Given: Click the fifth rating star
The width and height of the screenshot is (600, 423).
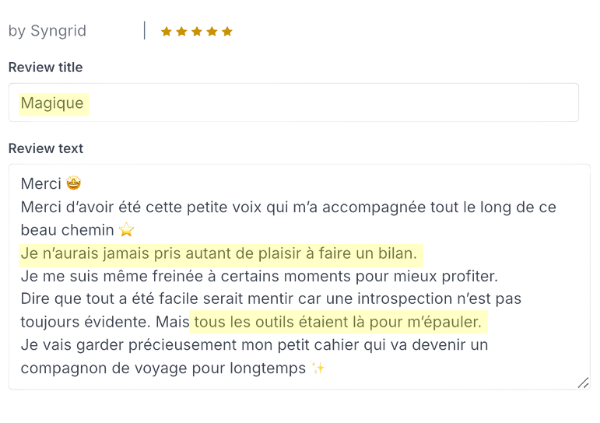Looking at the screenshot, I should (x=227, y=31).
